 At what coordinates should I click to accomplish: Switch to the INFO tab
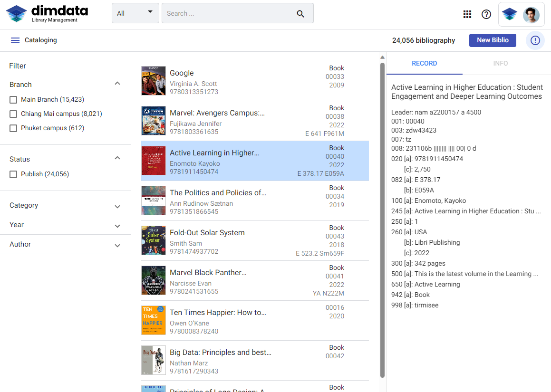coord(500,64)
